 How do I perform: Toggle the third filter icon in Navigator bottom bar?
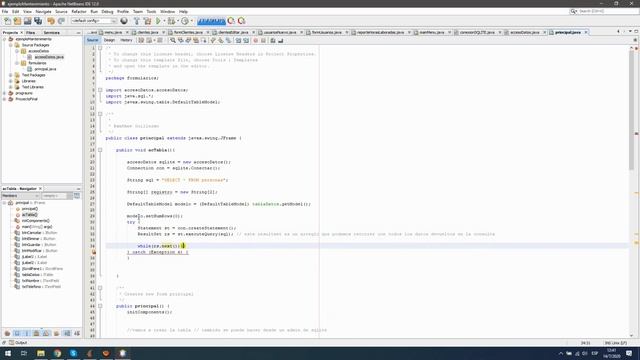27,333
